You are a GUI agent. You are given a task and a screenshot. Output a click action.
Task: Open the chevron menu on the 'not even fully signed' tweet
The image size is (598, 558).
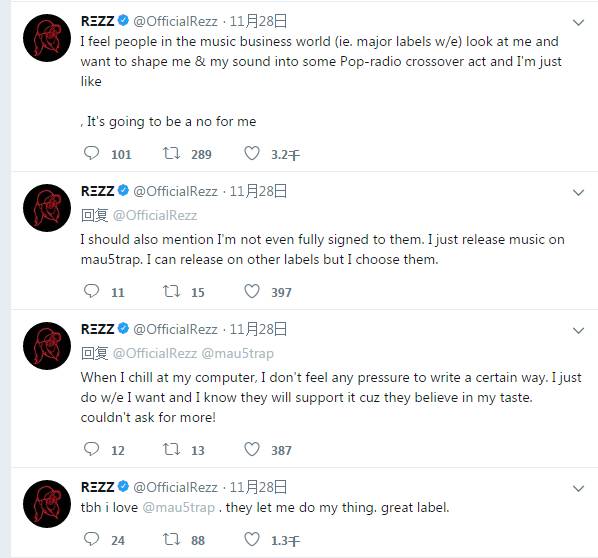579,193
